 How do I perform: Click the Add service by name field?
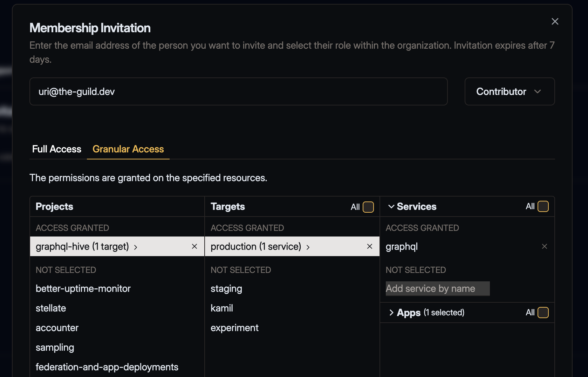point(437,289)
